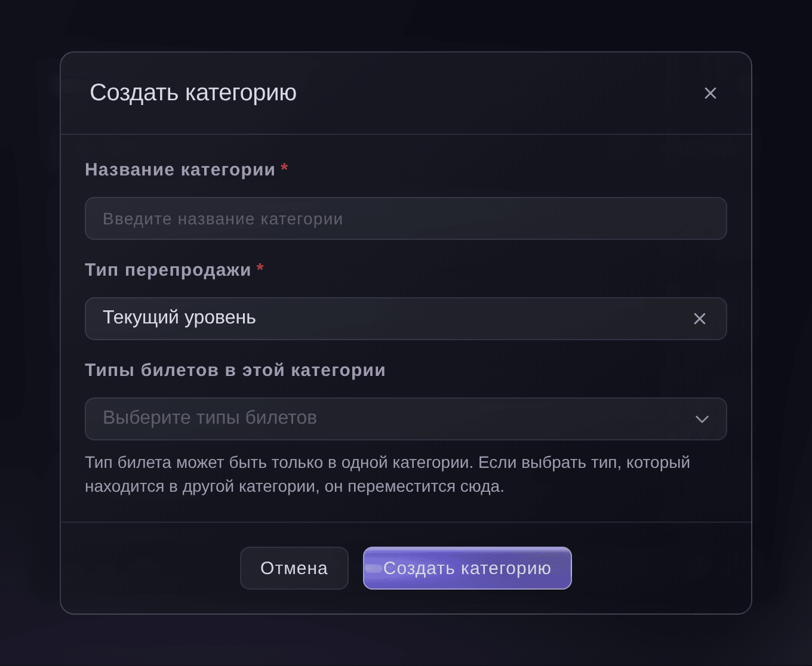Click the empty footer area left of Отмена

pos(149,568)
